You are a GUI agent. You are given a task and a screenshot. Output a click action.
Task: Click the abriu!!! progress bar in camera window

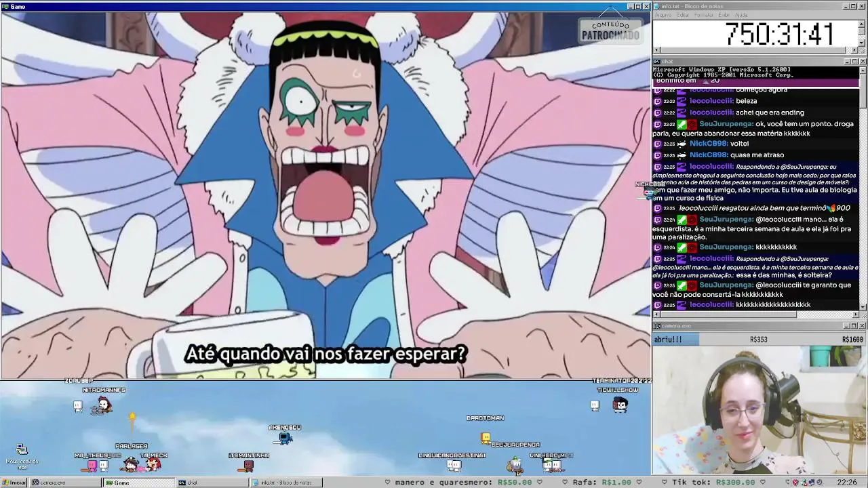(676, 340)
